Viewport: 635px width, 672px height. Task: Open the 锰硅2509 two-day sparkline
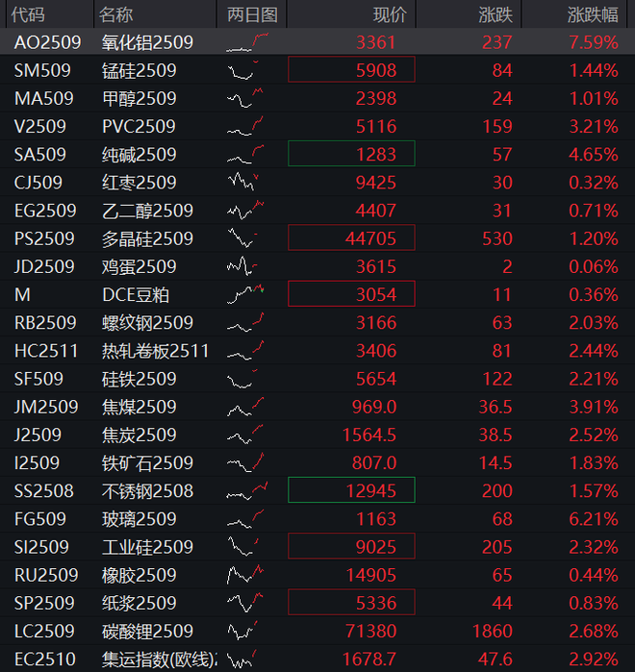point(243,70)
